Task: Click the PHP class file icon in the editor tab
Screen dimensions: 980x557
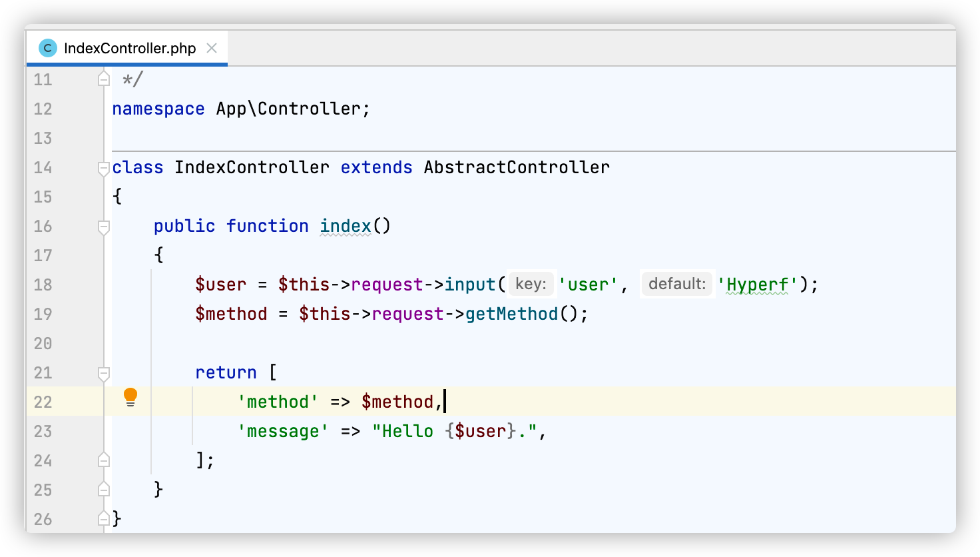Action: click(x=47, y=47)
